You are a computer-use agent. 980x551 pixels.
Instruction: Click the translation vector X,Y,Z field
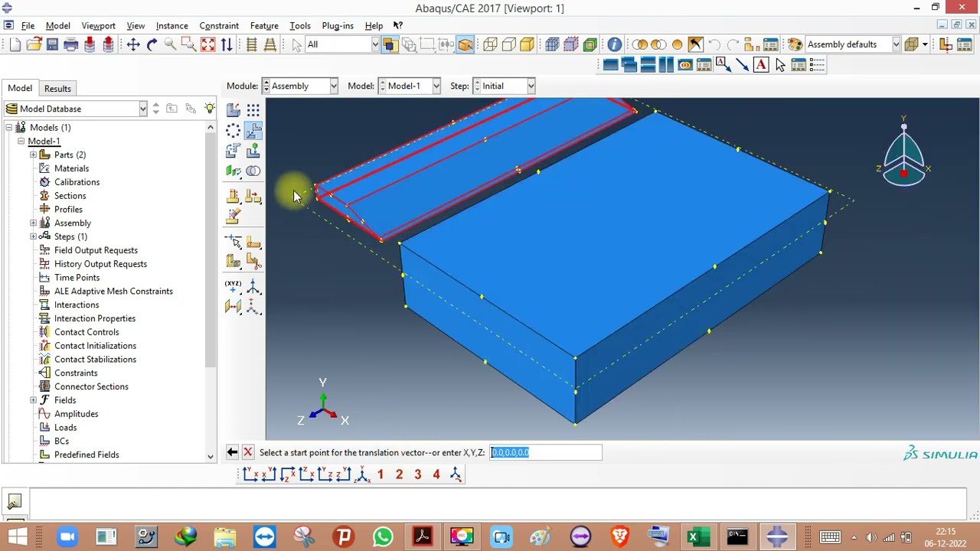[x=546, y=452]
